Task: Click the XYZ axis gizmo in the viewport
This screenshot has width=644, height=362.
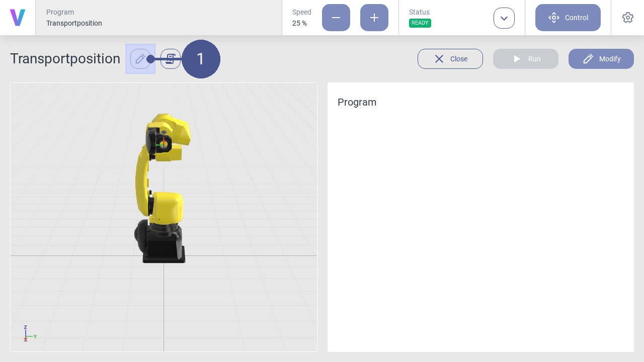Action: pos(28,334)
